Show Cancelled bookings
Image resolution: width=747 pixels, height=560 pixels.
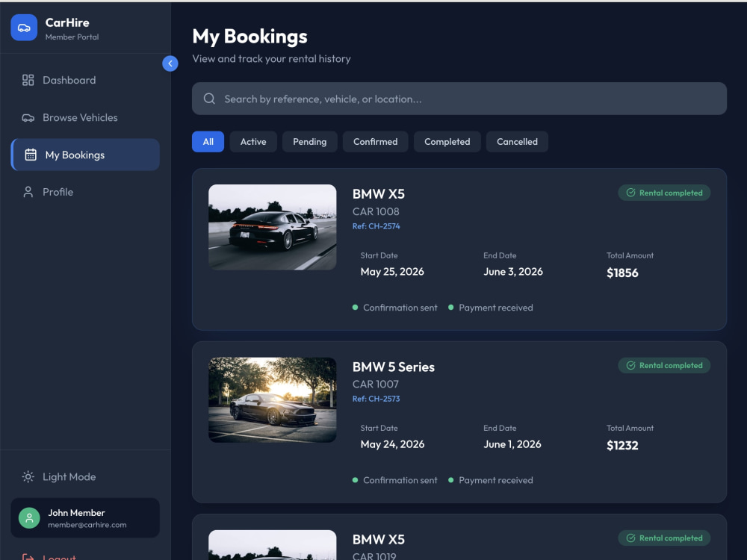pyautogui.click(x=517, y=142)
